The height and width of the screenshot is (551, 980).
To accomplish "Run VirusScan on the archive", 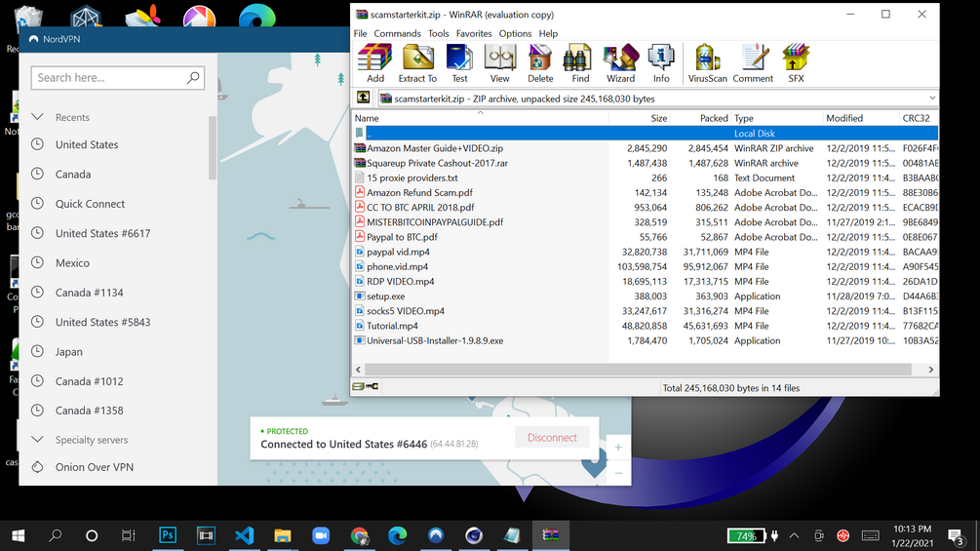I will (x=708, y=63).
